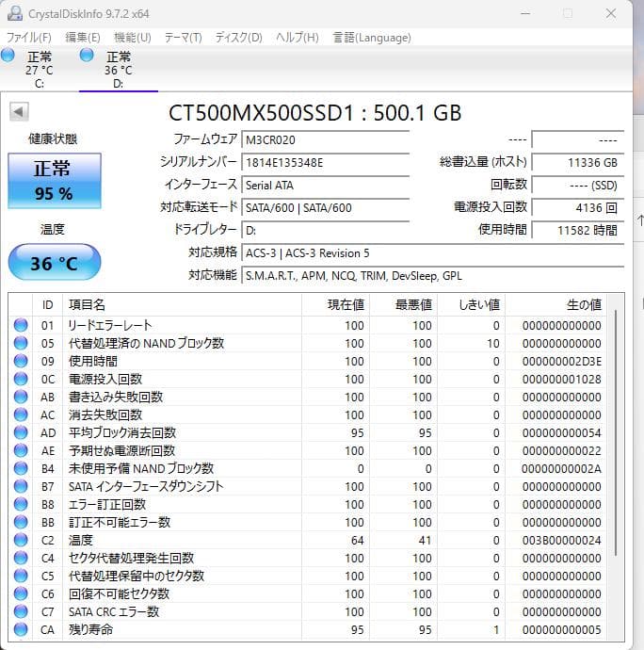Click status dot for SATA CRC エラー数 row
644x650 pixels.
point(21,611)
